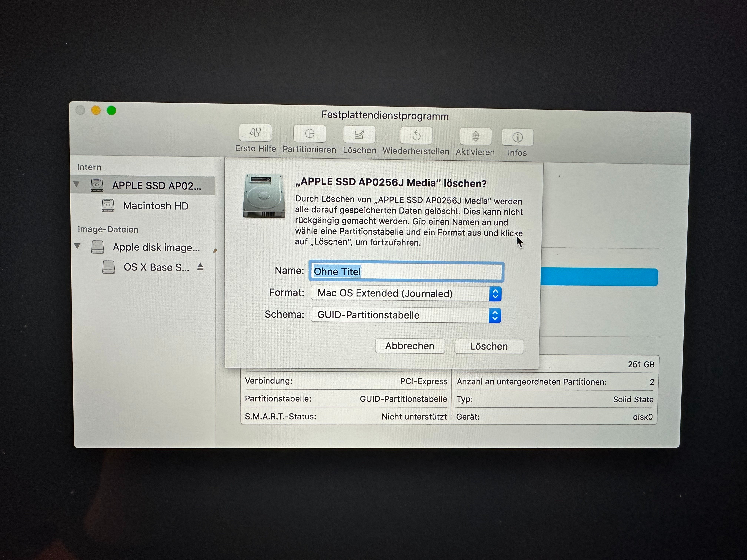Select APPLE SSD AP02... in sidebar
747x560 pixels.
[x=156, y=186]
